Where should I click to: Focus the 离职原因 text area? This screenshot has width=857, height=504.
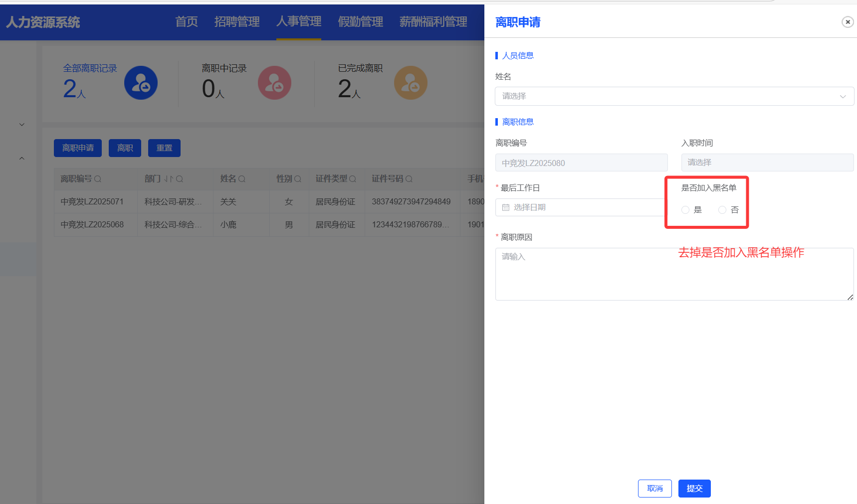click(674, 274)
